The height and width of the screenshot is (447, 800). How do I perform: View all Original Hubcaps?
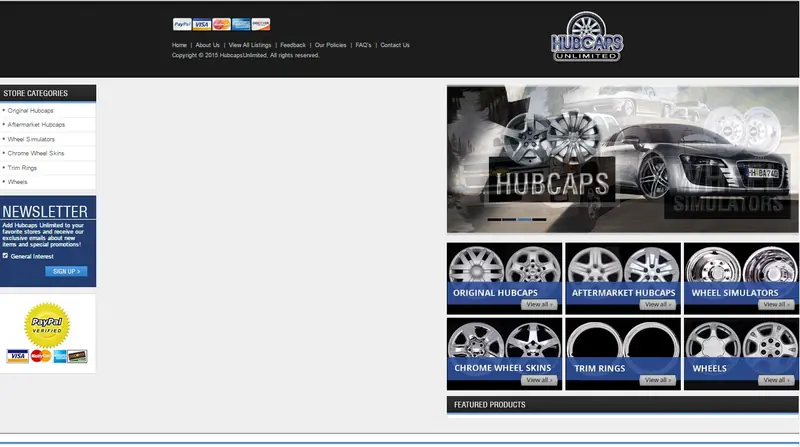(x=539, y=305)
